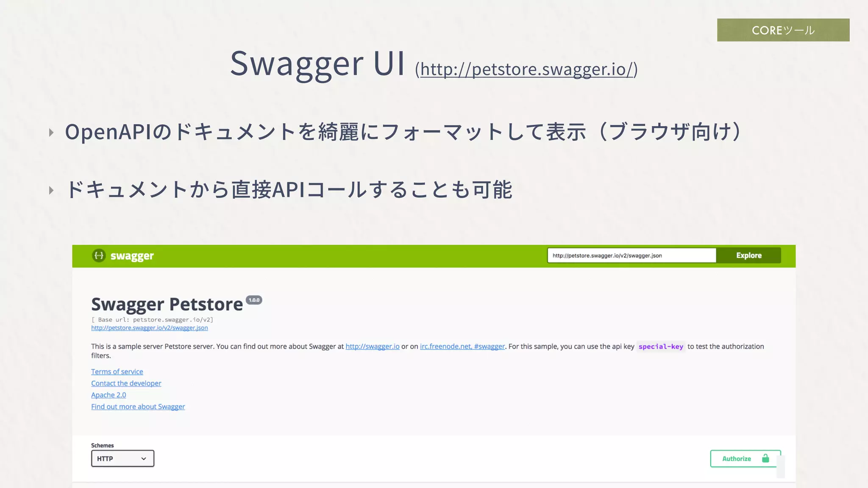Viewport: 868px width, 488px height.
Task: Click second slide bullet triangle marker
Action: click(x=51, y=190)
